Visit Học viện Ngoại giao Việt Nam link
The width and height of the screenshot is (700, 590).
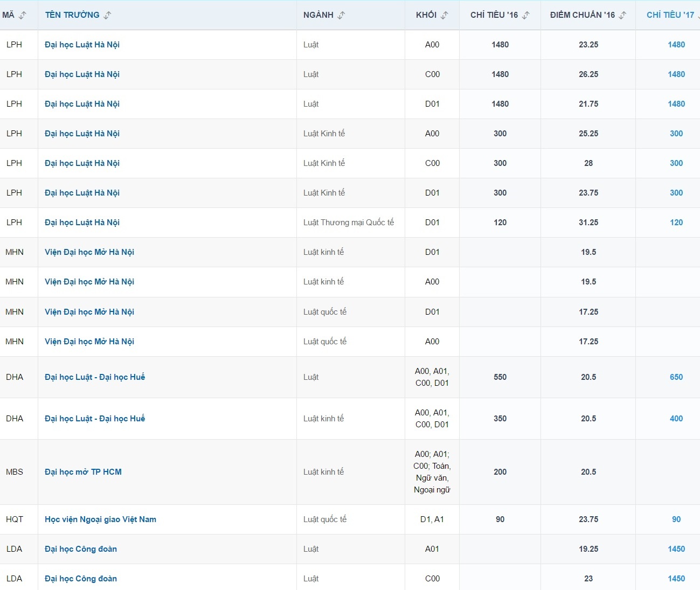pos(100,519)
